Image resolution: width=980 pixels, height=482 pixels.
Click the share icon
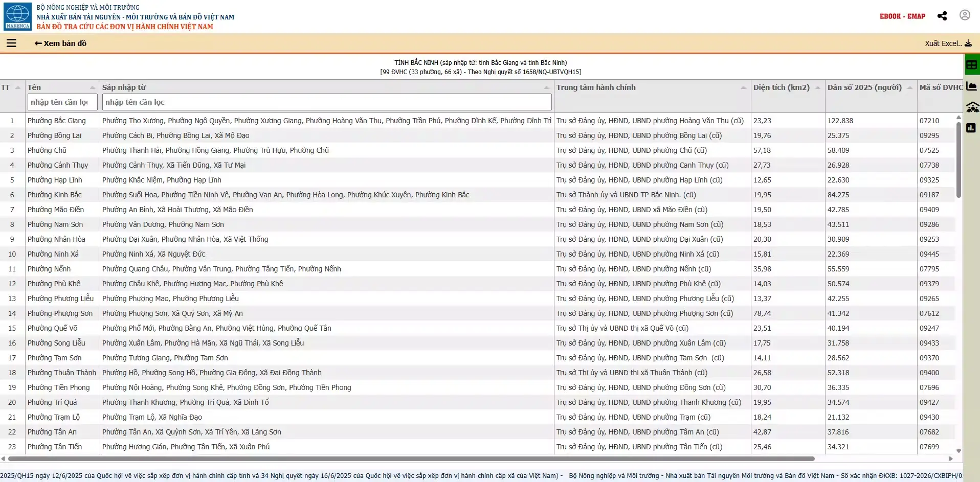(x=942, y=16)
